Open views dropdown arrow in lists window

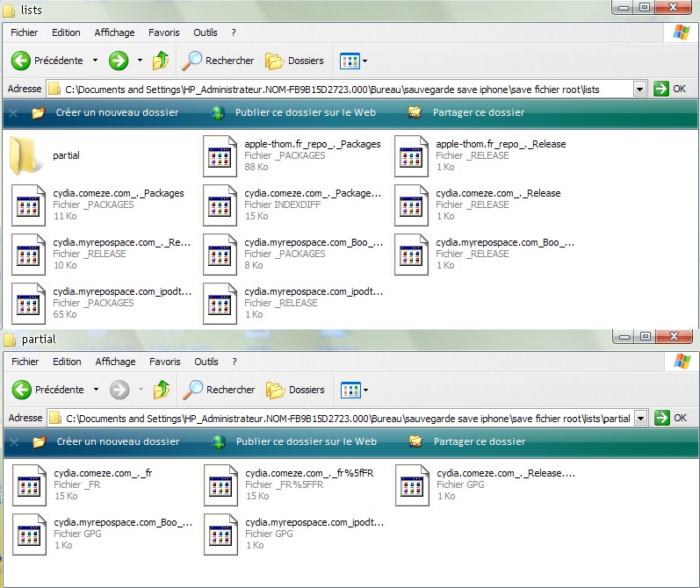364,61
